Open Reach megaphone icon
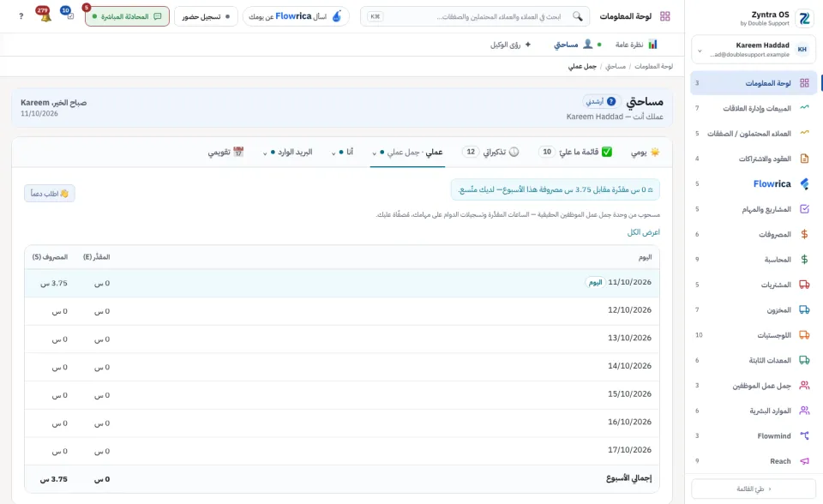 pyautogui.click(x=804, y=460)
